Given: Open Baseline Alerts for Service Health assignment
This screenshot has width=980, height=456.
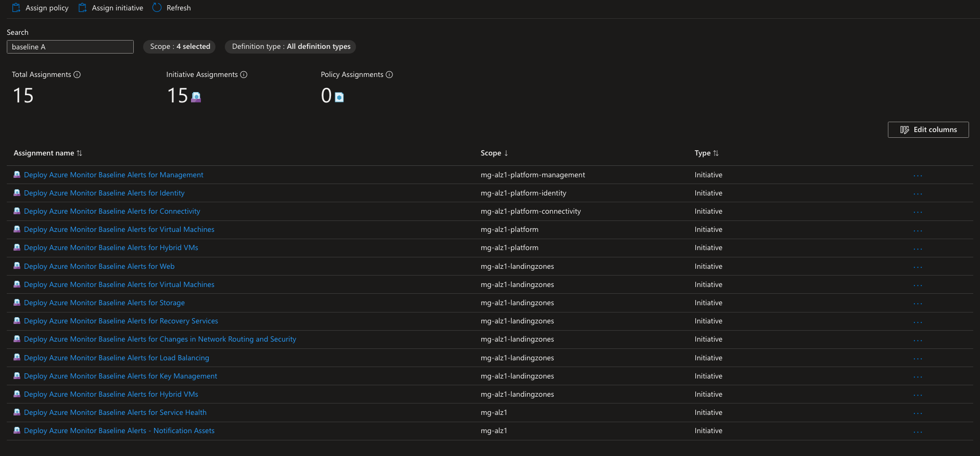Looking at the screenshot, I should (115, 412).
